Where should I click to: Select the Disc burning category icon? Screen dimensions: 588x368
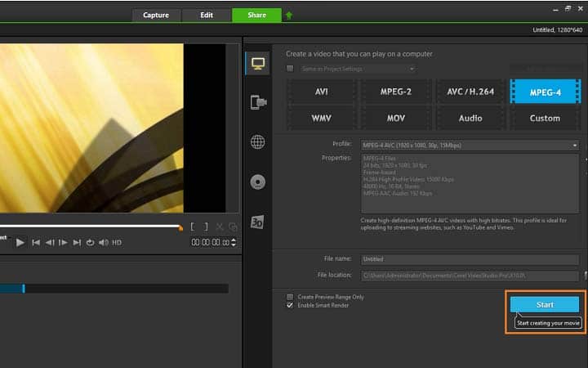click(257, 182)
